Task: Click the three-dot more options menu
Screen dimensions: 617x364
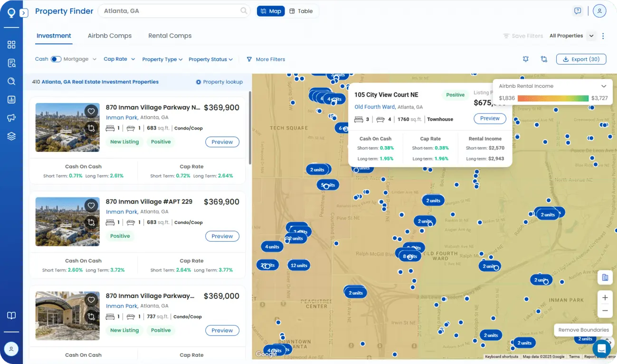Action: (603, 36)
